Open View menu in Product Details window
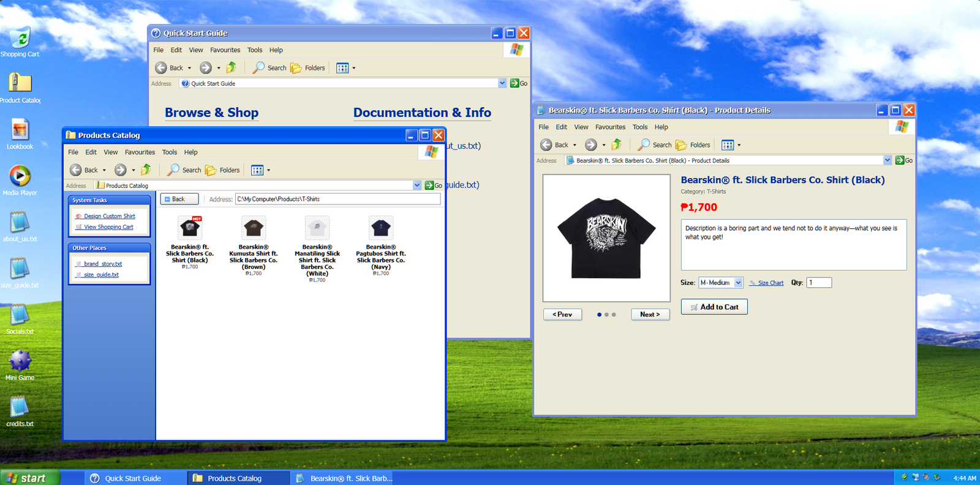 coord(581,127)
